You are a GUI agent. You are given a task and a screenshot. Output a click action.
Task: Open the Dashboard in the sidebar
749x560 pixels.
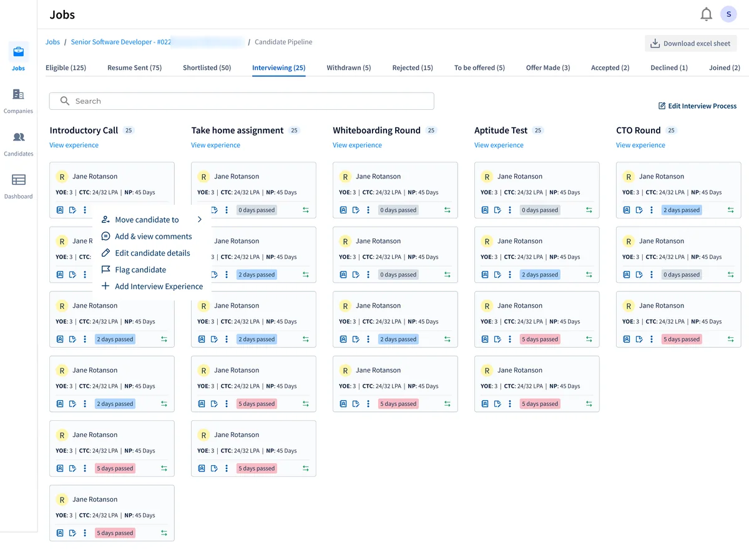19,186
